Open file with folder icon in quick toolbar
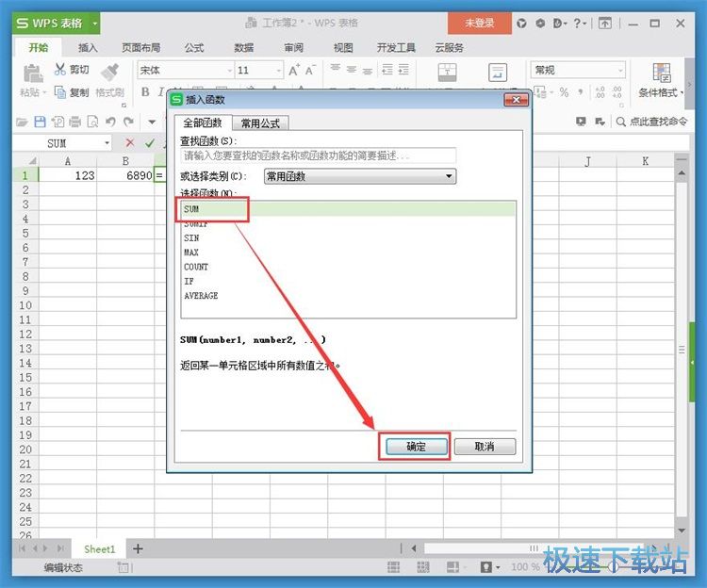Viewport: 707px width, 588px height. pyautogui.click(x=22, y=122)
